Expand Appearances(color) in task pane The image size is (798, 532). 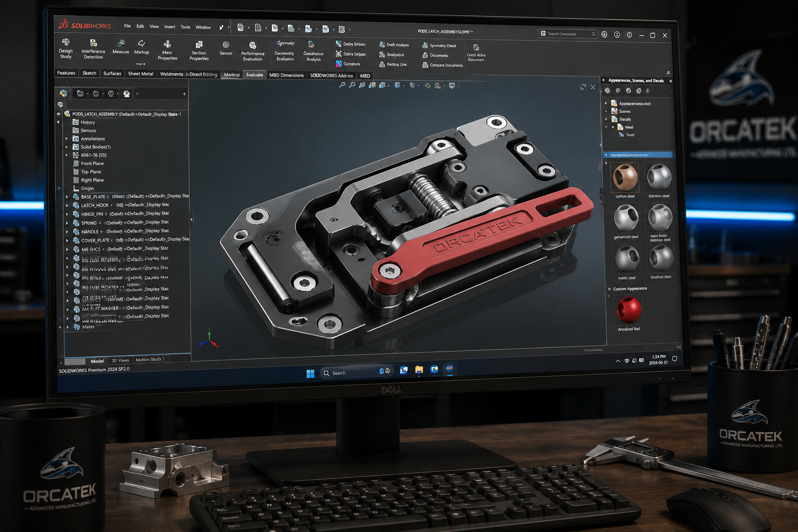606,103
